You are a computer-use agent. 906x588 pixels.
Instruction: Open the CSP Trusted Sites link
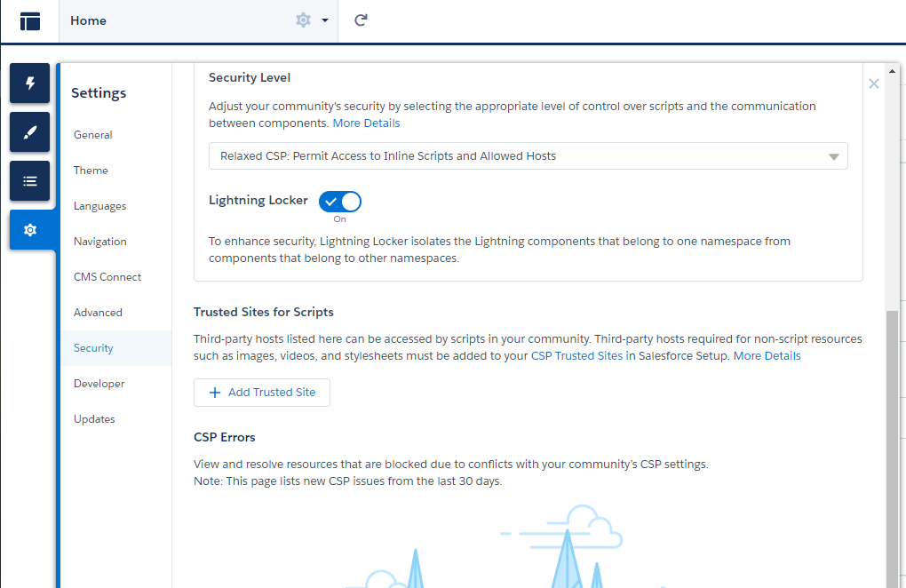(577, 356)
